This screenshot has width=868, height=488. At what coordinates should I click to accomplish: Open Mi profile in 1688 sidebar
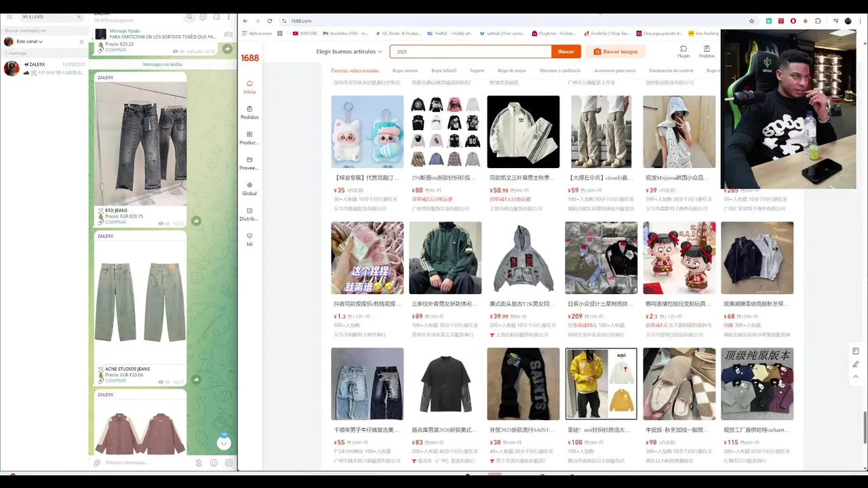(x=250, y=239)
